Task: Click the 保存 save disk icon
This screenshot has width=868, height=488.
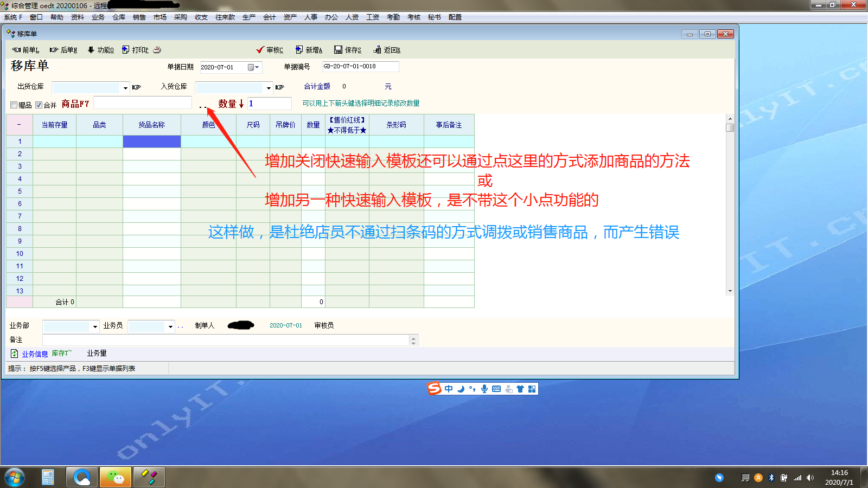Action: [339, 50]
